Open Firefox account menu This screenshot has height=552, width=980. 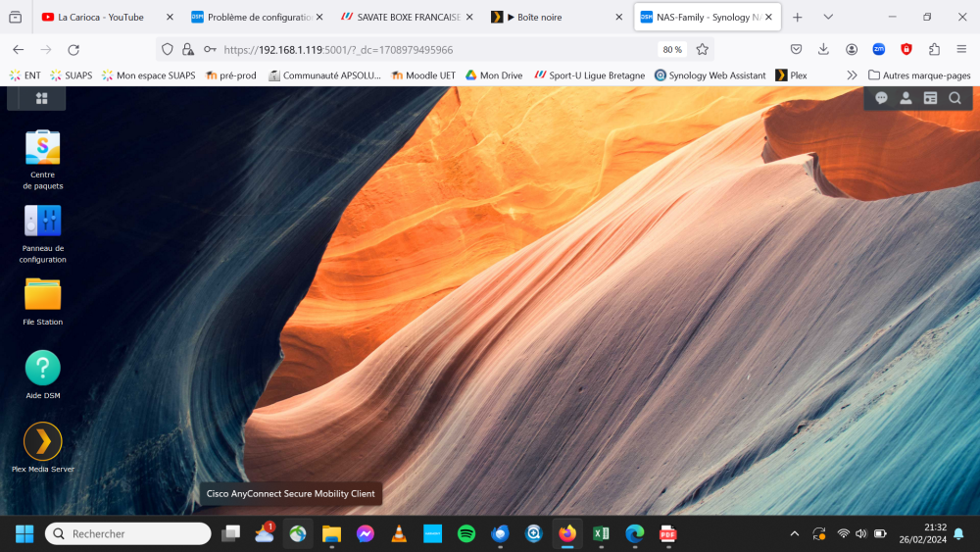click(852, 49)
